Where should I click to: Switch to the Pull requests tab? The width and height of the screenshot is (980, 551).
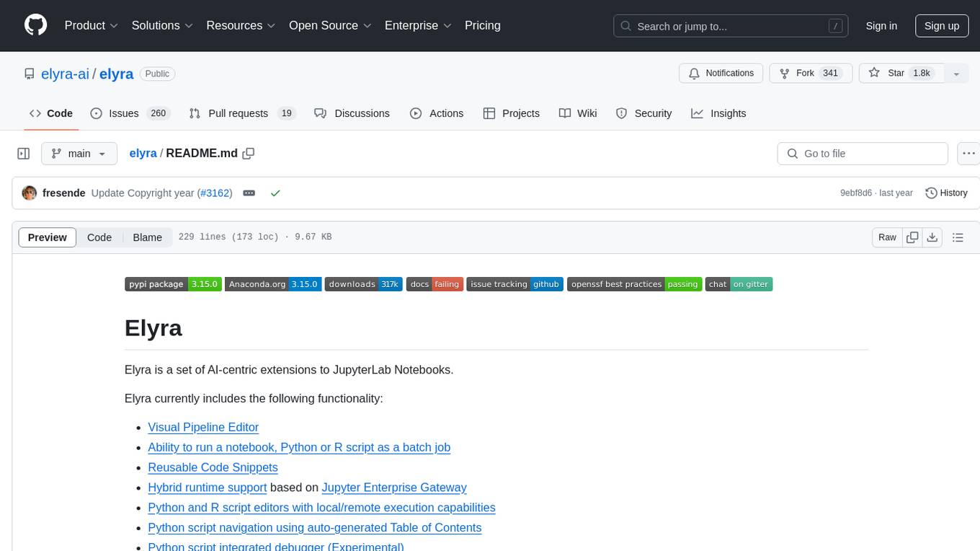click(x=242, y=113)
